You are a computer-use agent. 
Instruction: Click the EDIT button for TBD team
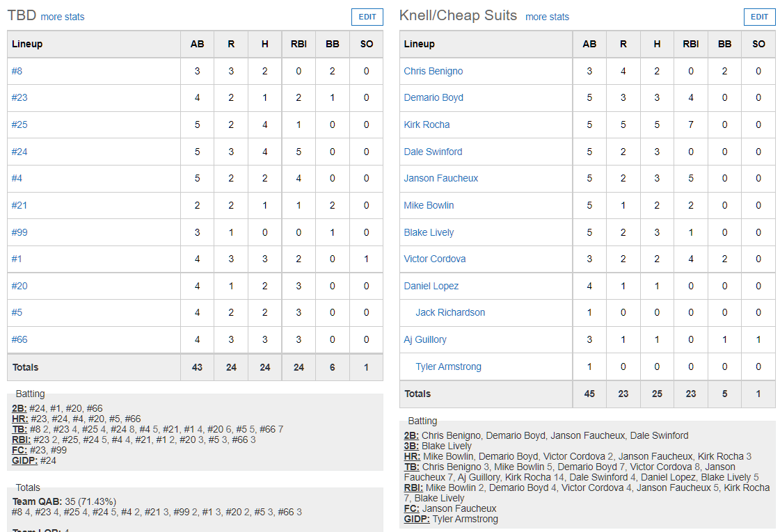(x=367, y=17)
